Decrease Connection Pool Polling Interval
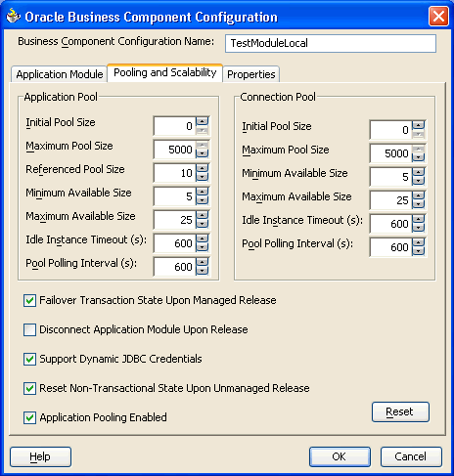The height and width of the screenshot is (476, 454). coord(419,251)
